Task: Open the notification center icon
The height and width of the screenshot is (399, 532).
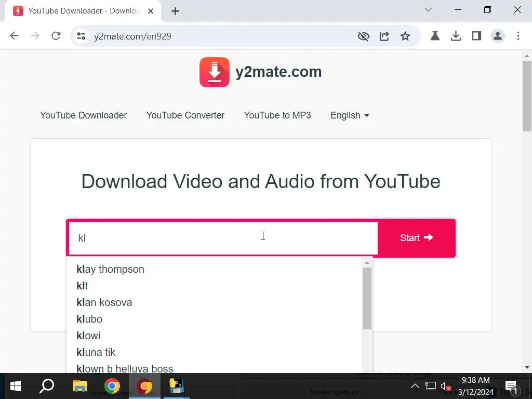Action: coord(511,387)
